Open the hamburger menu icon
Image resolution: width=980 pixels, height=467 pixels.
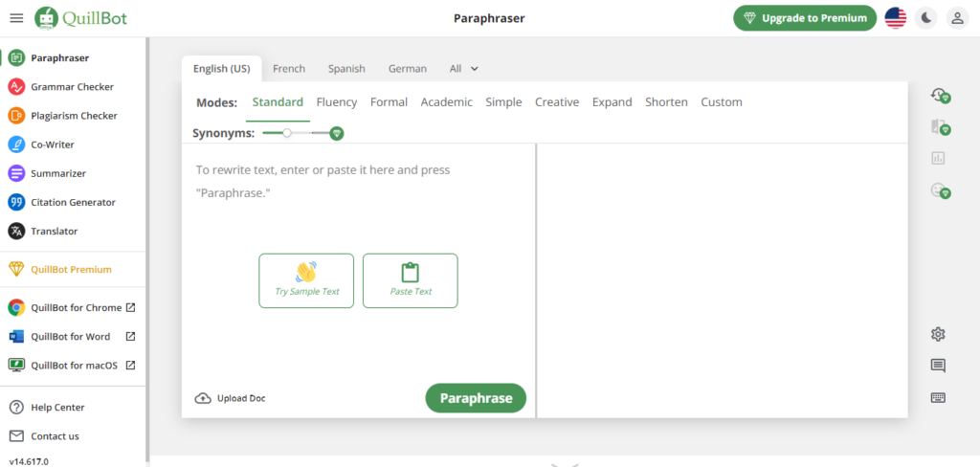tap(16, 18)
